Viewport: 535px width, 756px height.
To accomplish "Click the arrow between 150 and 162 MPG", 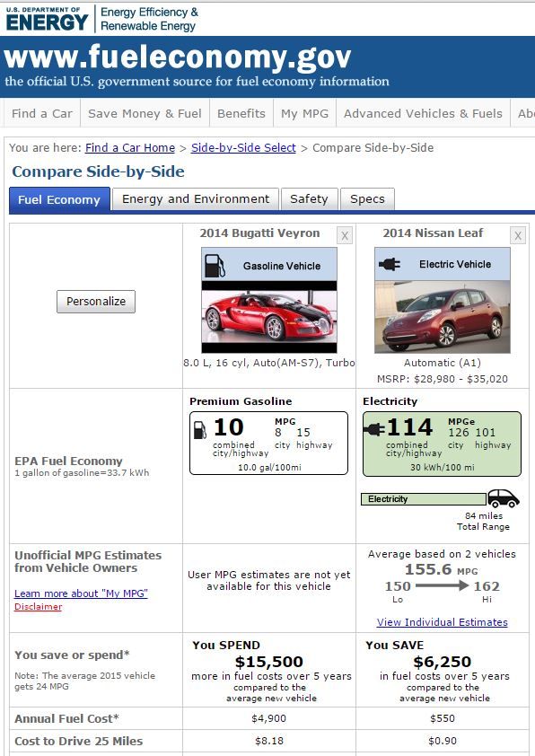I will pyautogui.click(x=442, y=585).
